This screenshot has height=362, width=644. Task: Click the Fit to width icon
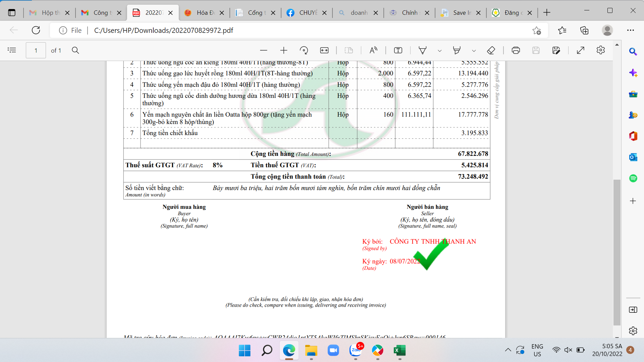pyautogui.click(x=324, y=50)
